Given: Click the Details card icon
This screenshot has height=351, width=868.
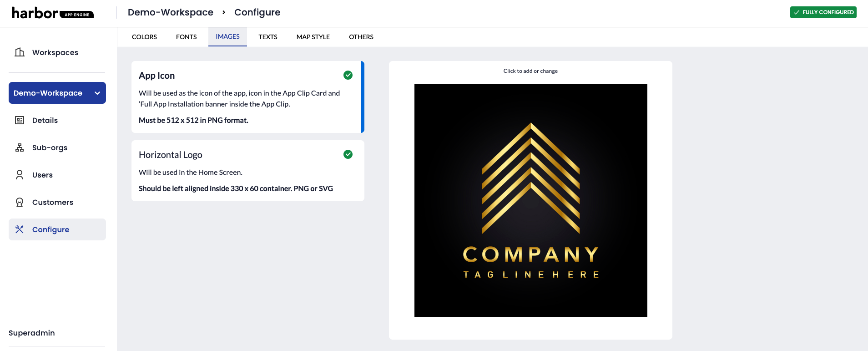Looking at the screenshot, I should 20,120.
